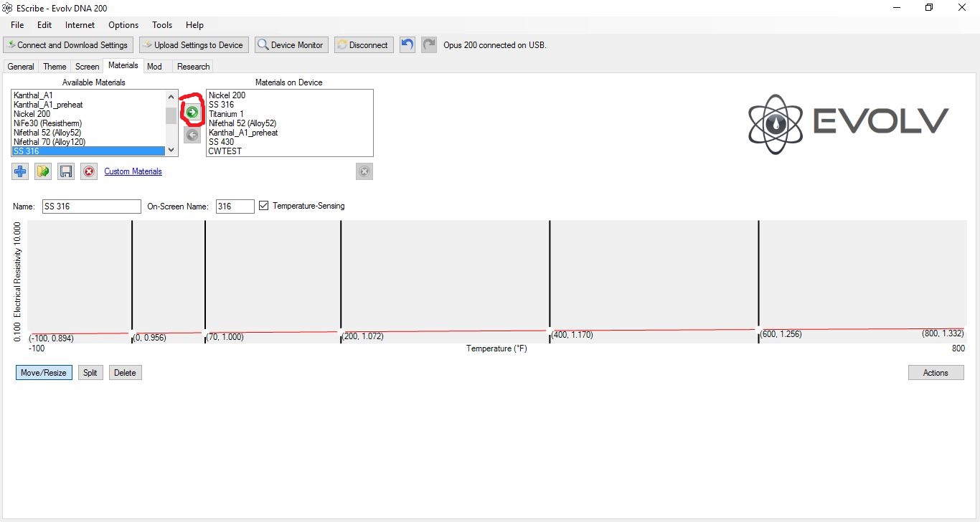Save material using the floppy disk icon
This screenshot has width=980, height=522.
pos(66,171)
